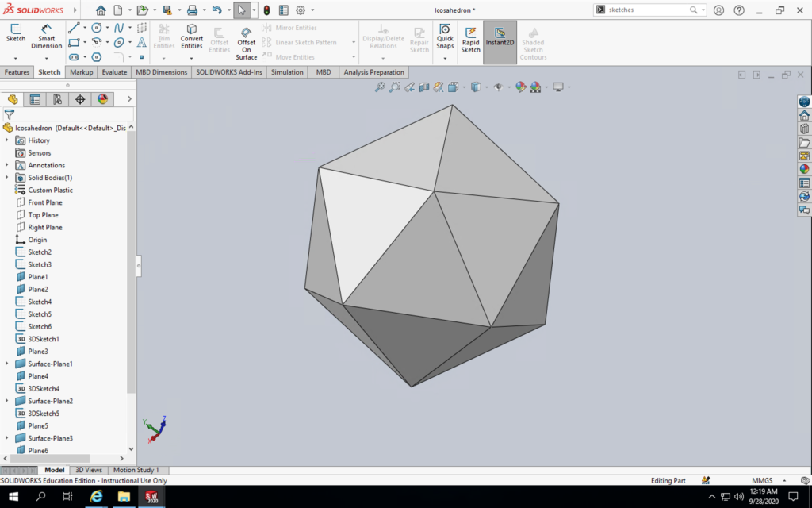Select Front Plane in the feature tree
Viewport: 812px width, 508px height.
pos(44,202)
